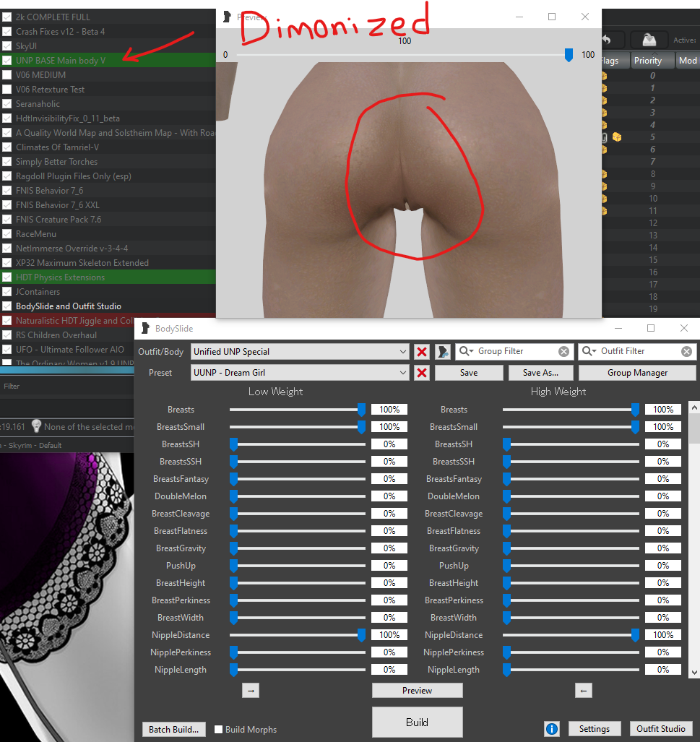
Task: Toggle the RaceMenu mod checkbox
Action: pos(7,234)
